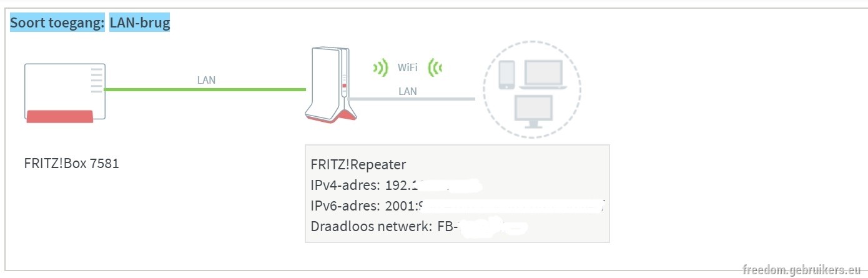
Task: Click the desktop monitor icon in dashed circle
Action: pyautogui.click(x=533, y=112)
